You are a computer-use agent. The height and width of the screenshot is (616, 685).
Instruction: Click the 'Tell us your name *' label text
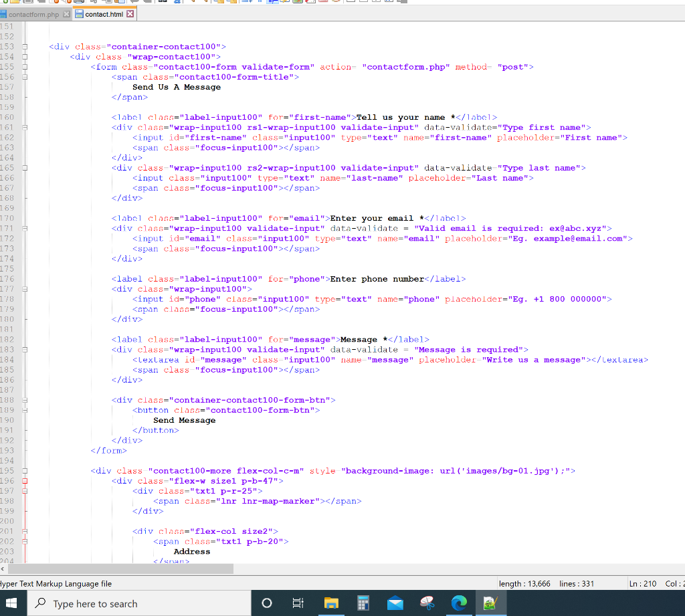tap(406, 117)
